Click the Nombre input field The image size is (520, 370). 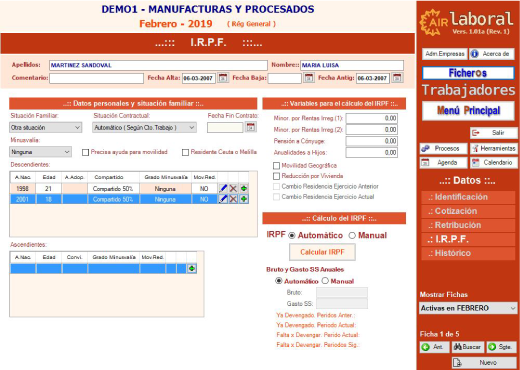(x=352, y=65)
